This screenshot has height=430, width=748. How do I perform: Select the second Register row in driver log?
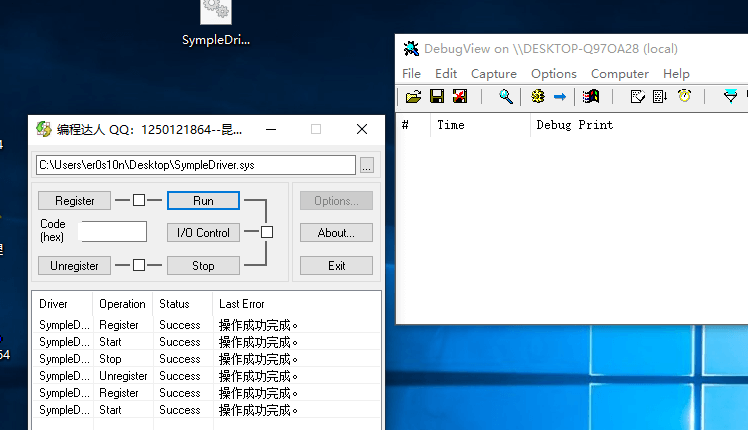(207, 393)
